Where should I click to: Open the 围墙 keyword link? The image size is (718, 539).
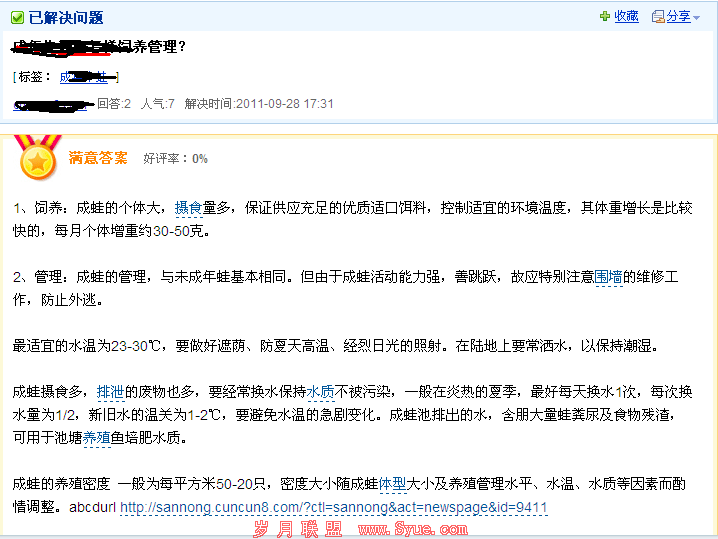click(608, 277)
